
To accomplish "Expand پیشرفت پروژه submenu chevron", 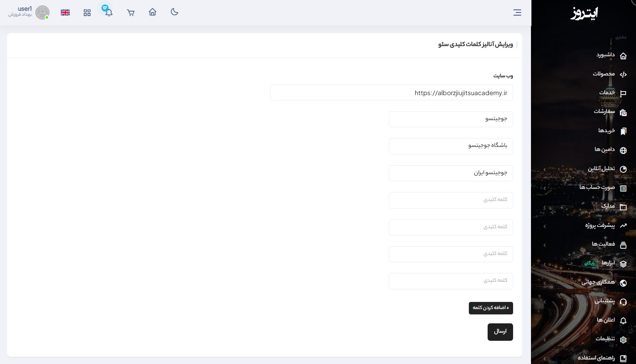I will (x=544, y=226).
